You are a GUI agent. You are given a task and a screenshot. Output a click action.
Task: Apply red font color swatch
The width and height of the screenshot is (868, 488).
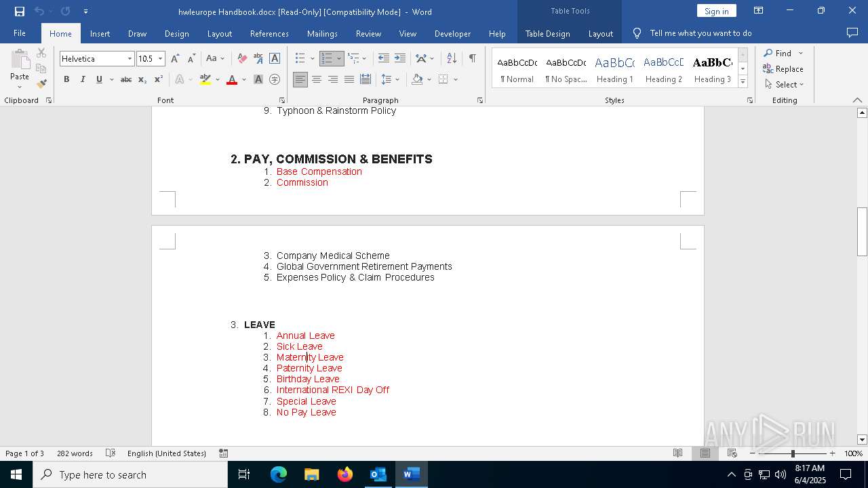point(232,80)
